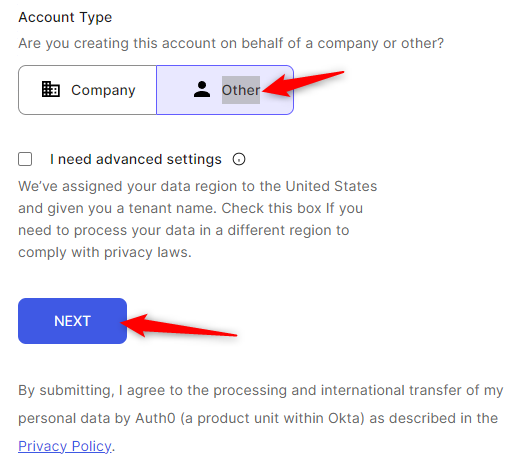Image resolution: width=524 pixels, height=475 pixels.
Task: Toggle the 'I need advanced settings' label
Action: [136, 159]
